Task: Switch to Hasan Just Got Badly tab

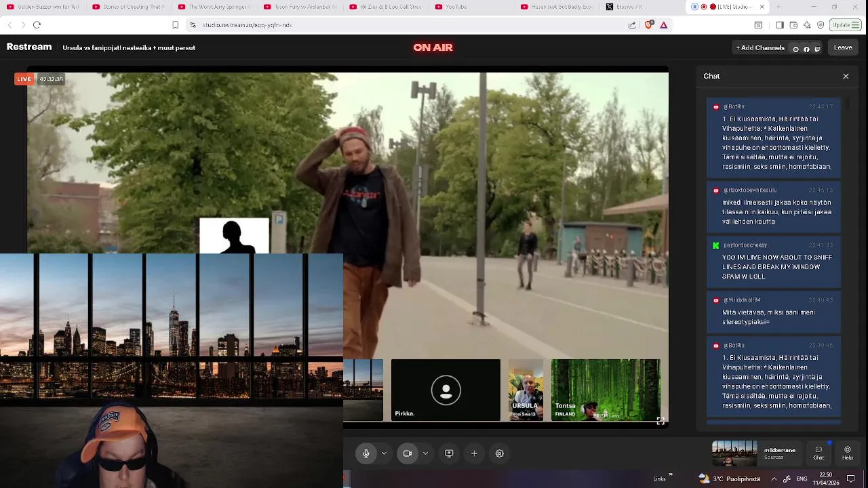Action: pyautogui.click(x=557, y=7)
